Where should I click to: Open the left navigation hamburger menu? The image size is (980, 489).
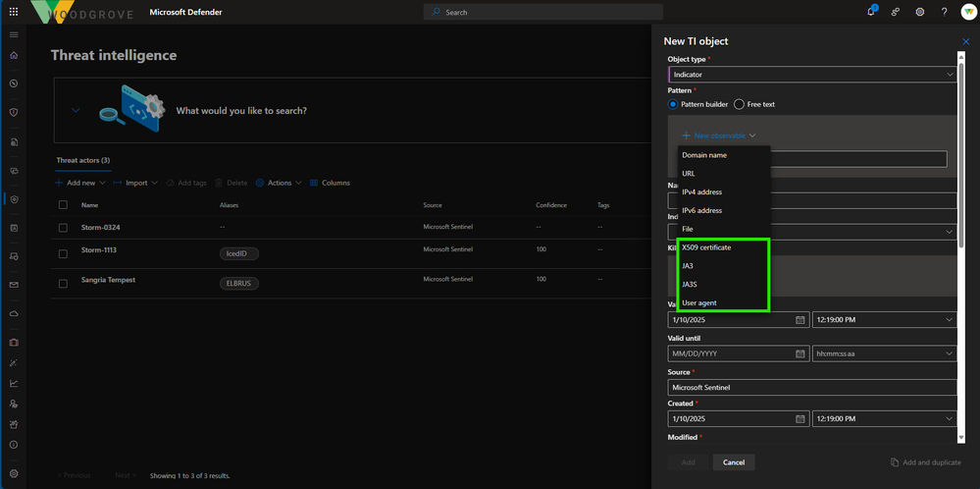[x=14, y=34]
